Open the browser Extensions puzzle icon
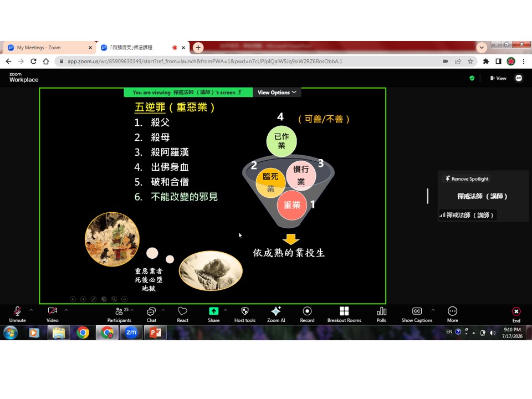532x399 pixels. coord(486,62)
